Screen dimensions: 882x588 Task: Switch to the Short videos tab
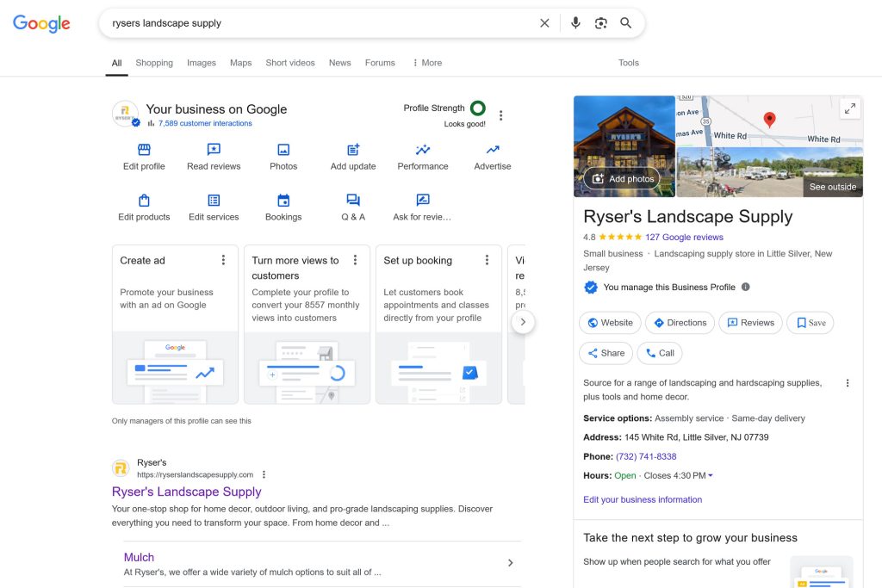pos(290,63)
